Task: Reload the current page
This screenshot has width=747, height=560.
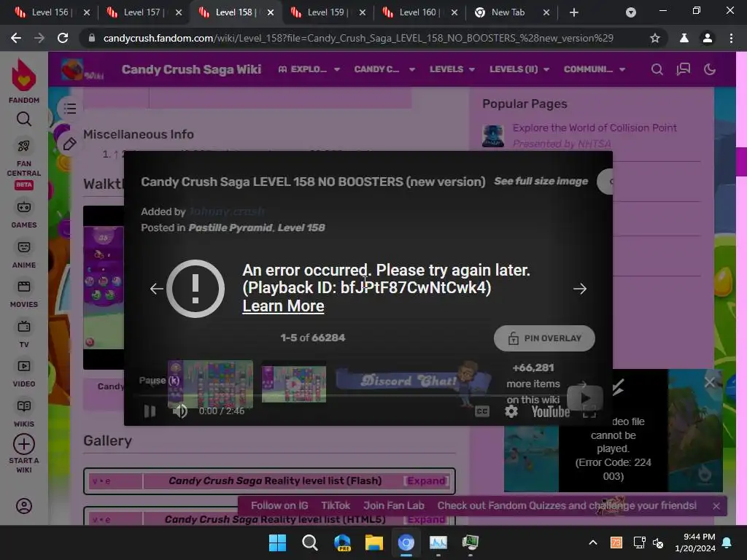Action: click(63, 38)
